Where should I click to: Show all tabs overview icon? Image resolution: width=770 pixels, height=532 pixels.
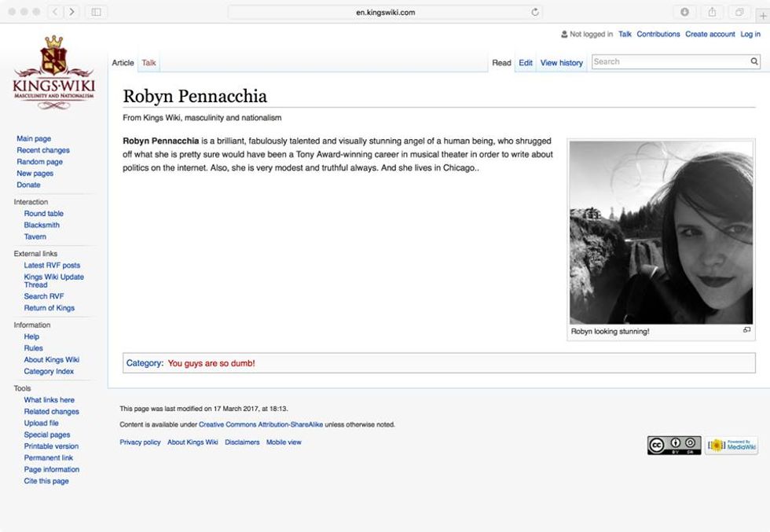pyautogui.click(x=739, y=12)
